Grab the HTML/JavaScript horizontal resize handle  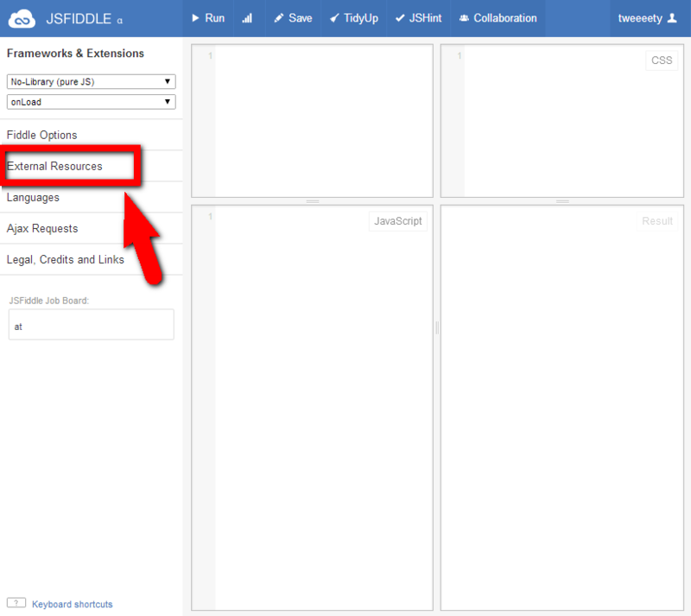point(313,201)
